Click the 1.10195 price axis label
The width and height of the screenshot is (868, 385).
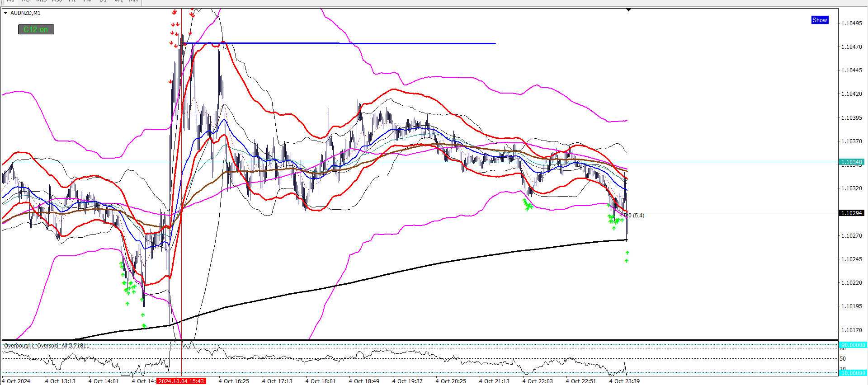(852, 306)
